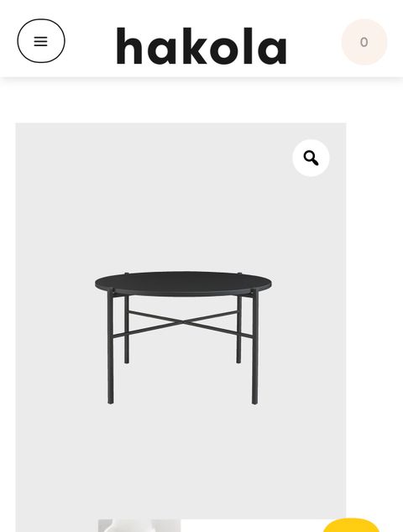This screenshot has width=403, height=532.
Task: Open fullscreen image gallery via search icon
Action: (311, 158)
